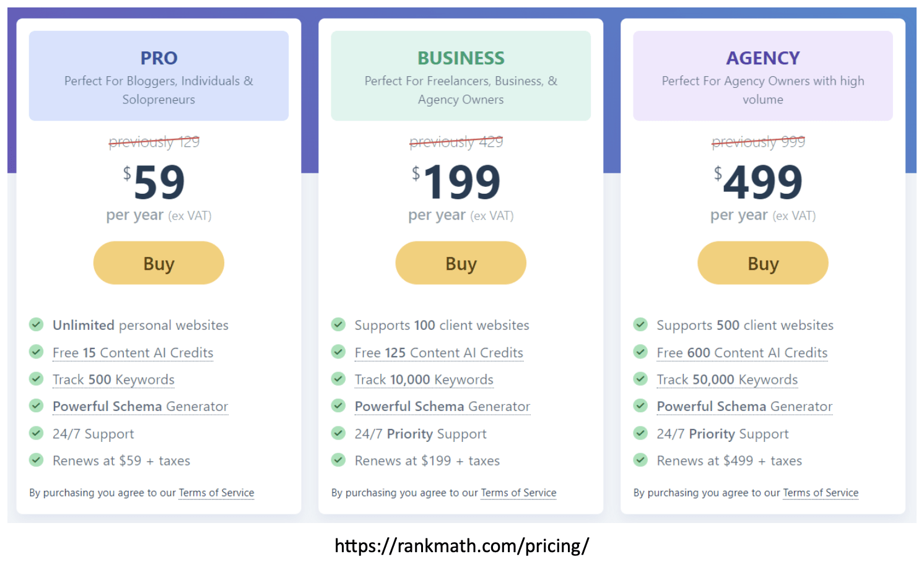Click the check icon beside Renews at $499 + taxes

point(641,460)
